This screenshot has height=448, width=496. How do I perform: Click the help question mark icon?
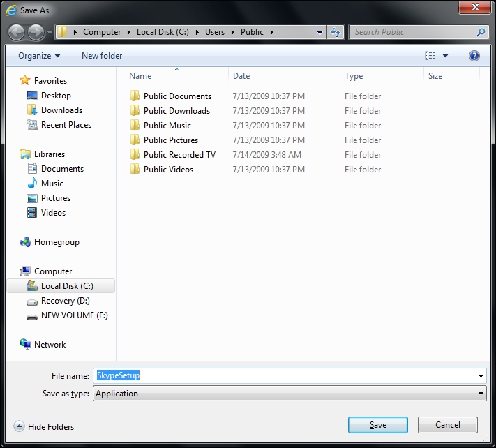pos(474,56)
